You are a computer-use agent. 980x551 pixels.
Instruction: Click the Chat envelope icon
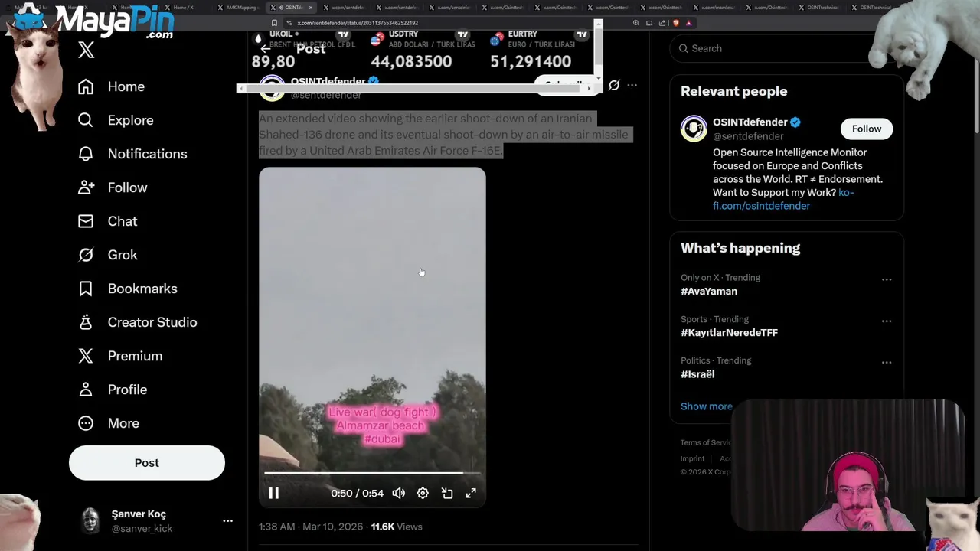click(x=86, y=221)
